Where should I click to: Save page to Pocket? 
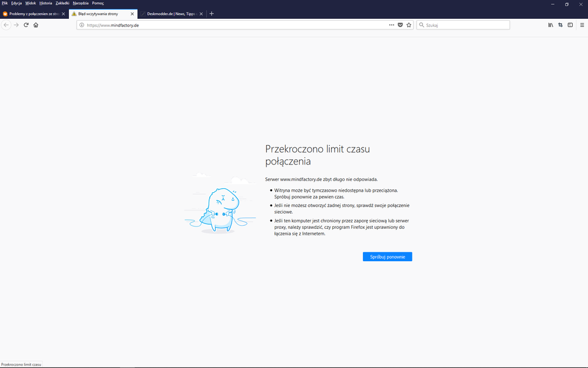(x=400, y=25)
